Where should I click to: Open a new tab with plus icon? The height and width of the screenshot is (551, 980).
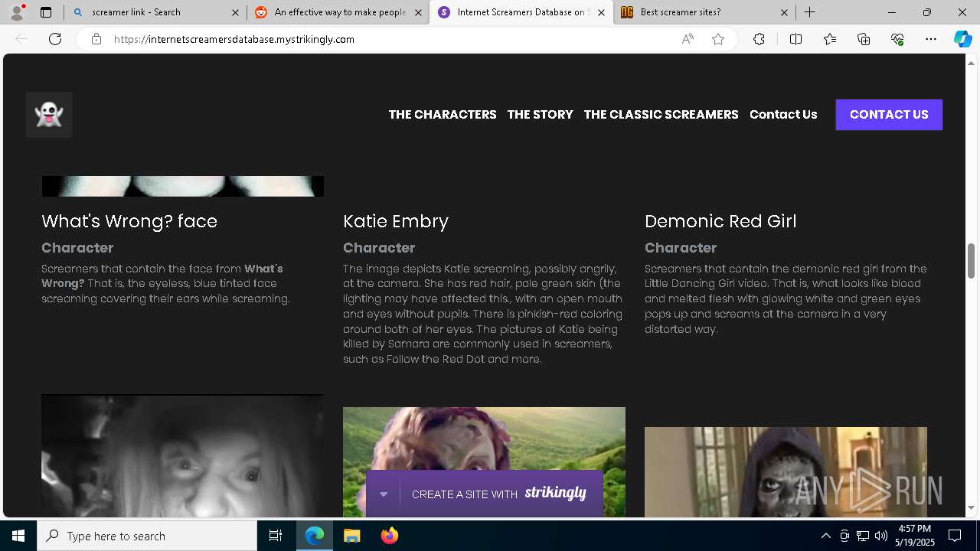coord(809,12)
